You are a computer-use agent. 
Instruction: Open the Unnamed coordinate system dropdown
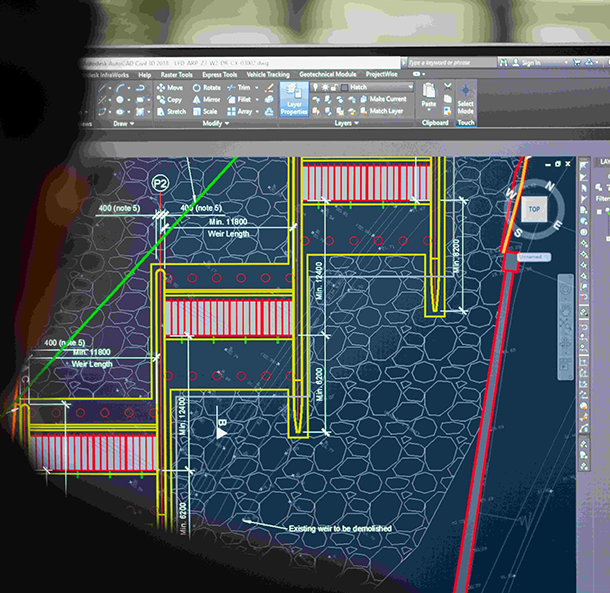(x=534, y=257)
